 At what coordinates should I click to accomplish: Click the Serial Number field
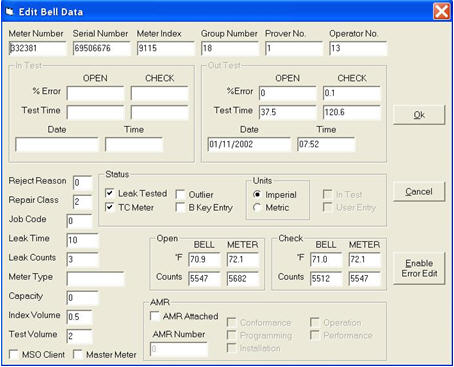(102, 48)
